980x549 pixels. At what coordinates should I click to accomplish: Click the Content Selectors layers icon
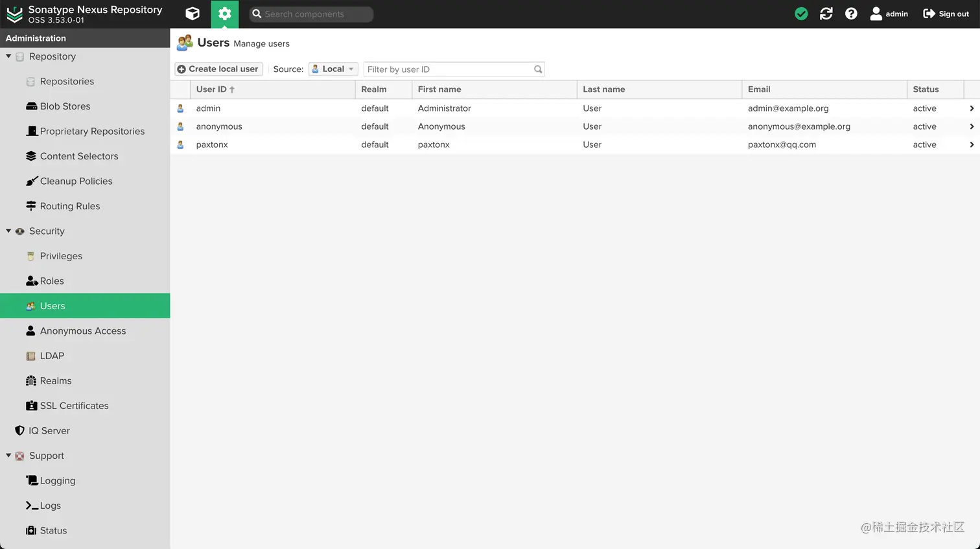coord(31,156)
